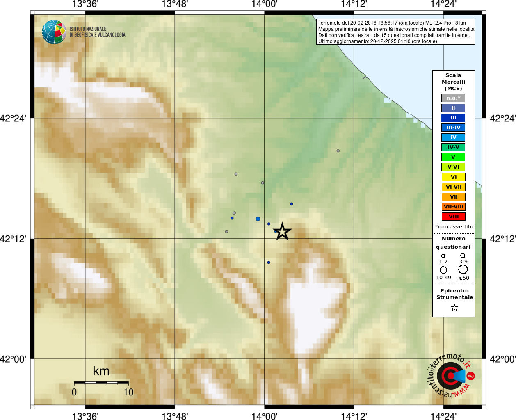Select the ≥50 questionnaires circle symbol
The image size is (516, 420).
[x=463, y=269]
